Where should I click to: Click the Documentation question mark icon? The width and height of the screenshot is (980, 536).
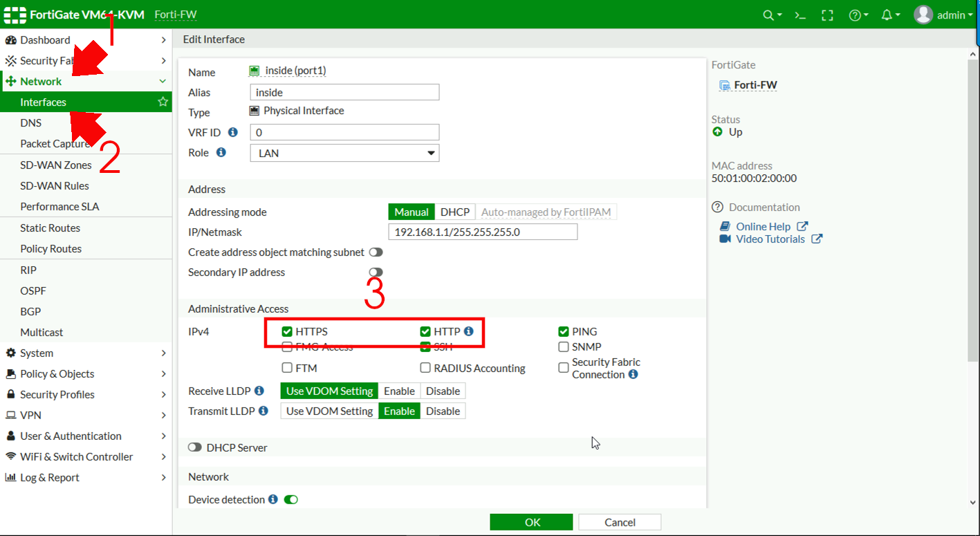pos(717,207)
